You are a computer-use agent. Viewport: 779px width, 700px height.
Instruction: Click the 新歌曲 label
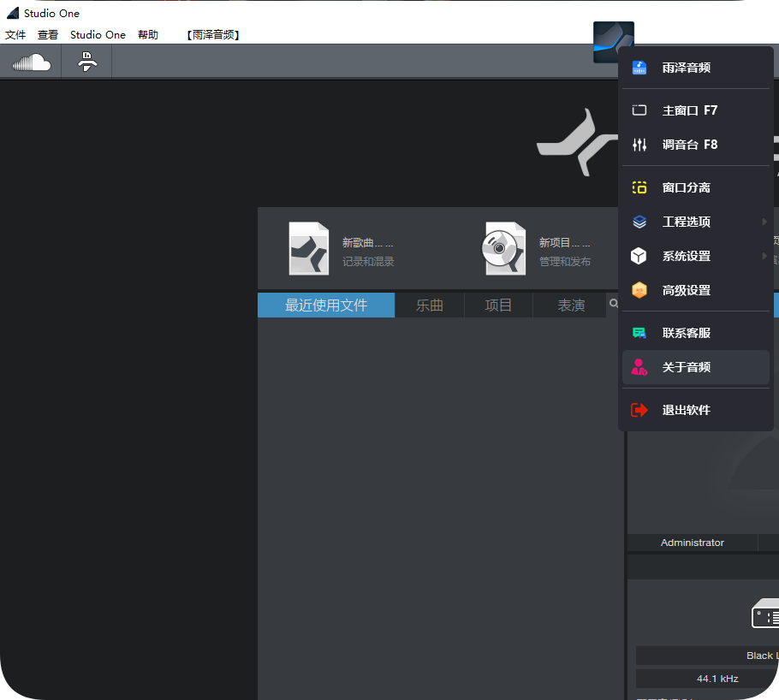(367, 243)
